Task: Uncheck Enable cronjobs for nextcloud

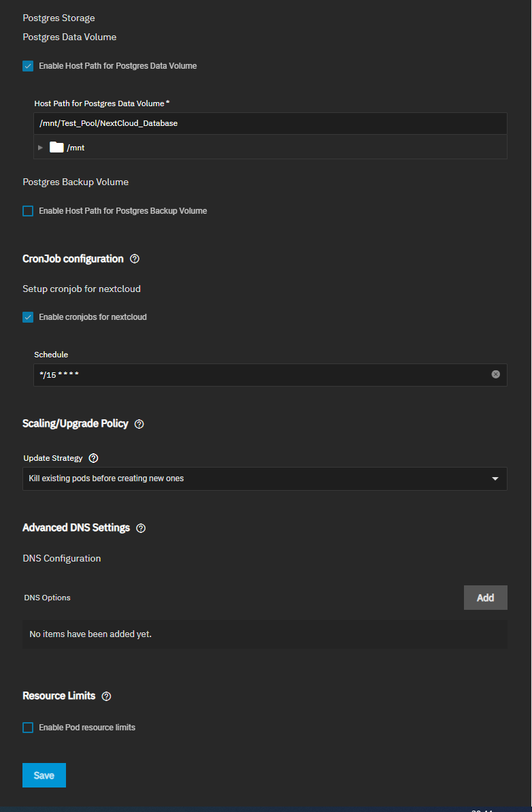Action: [x=28, y=317]
